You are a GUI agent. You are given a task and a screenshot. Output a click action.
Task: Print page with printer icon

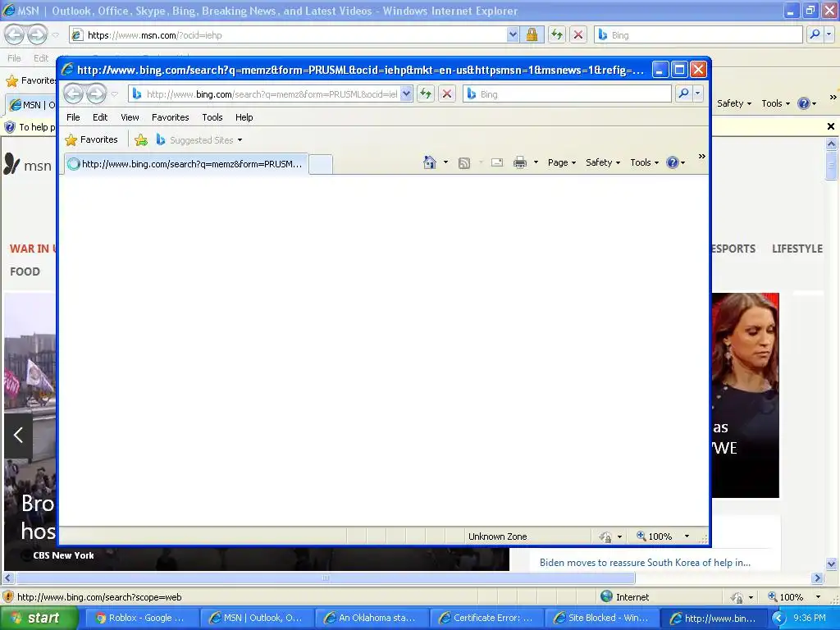(x=519, y=162)
